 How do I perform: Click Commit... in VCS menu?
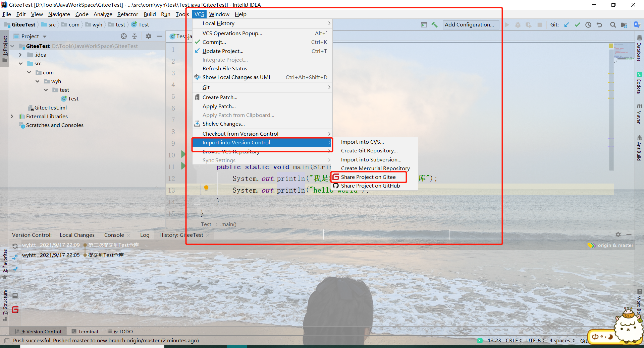pyautogui.click(x=262, y=42)
